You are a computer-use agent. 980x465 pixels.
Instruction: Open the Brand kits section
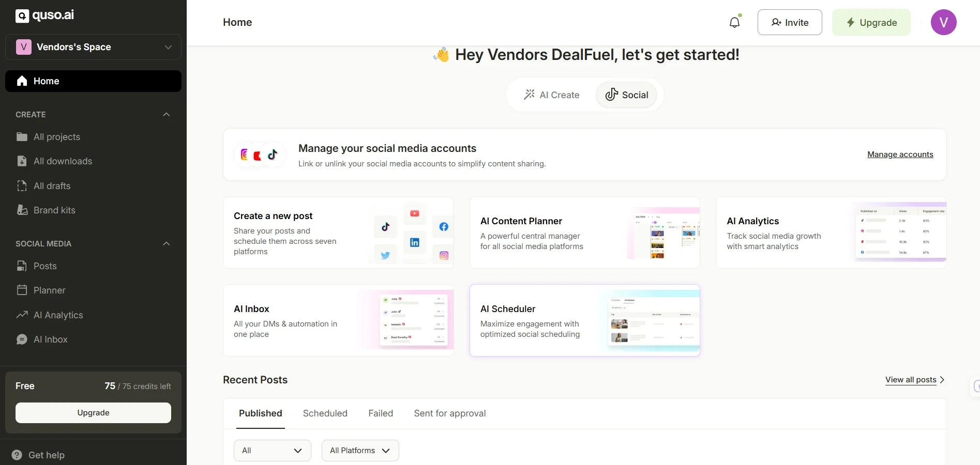click(53, 210)
